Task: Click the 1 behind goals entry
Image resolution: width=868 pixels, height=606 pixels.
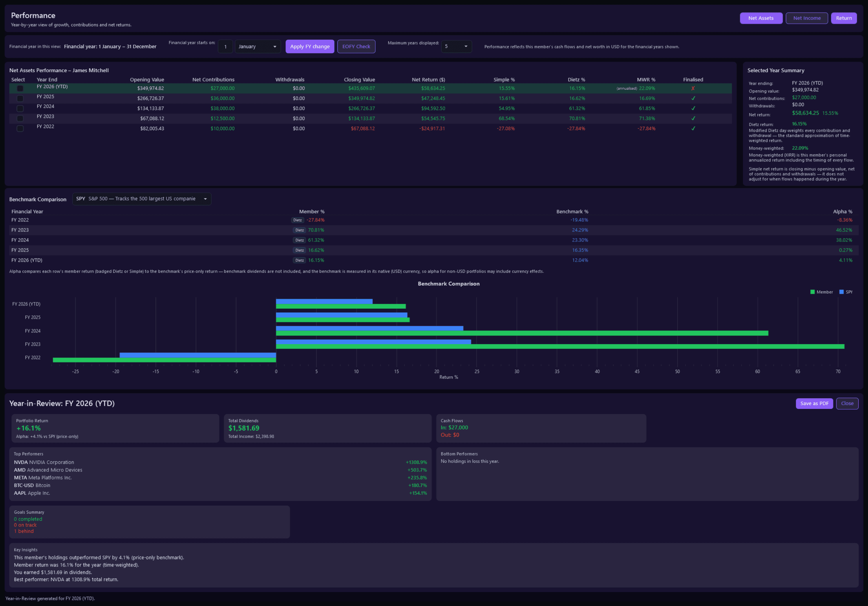Action: pyautogui.click(x=24, y=531)
